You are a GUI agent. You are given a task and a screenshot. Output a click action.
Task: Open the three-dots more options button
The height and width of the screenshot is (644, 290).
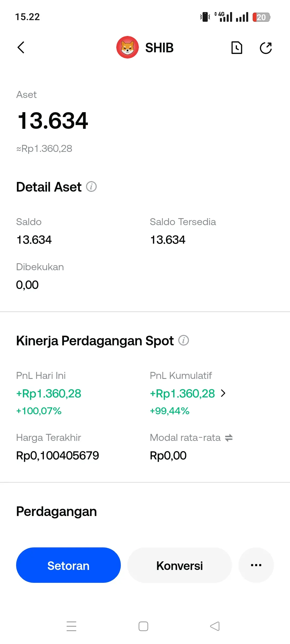[x=256, y=565]
